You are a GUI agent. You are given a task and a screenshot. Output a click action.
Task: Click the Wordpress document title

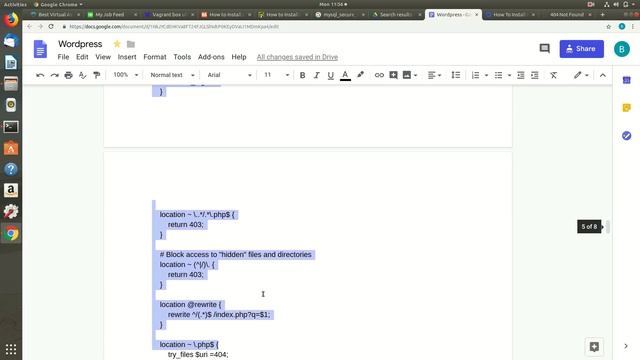[80, 44]
